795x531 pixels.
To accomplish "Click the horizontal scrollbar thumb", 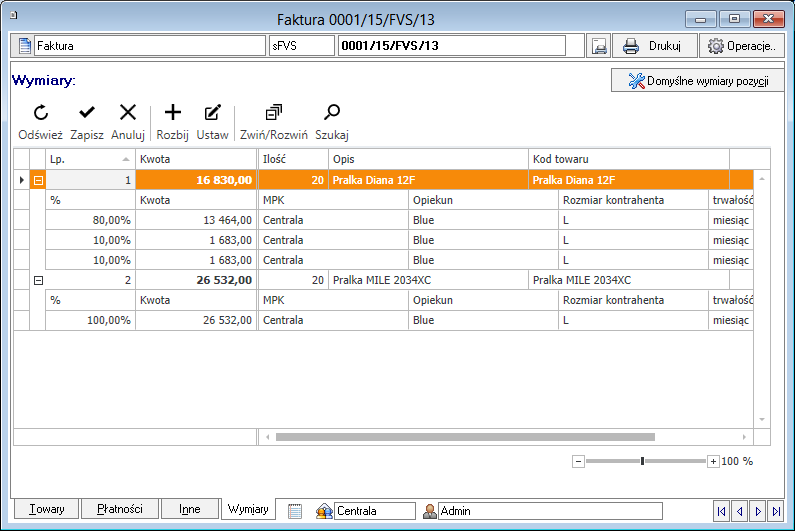I will [x=465, y=437].
